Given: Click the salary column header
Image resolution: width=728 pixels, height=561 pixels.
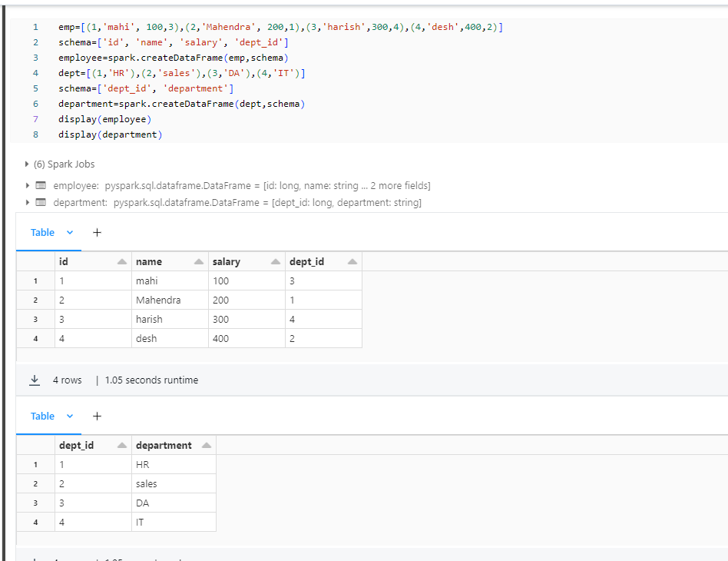Looking at the screenshot, I should coord(247,262).
